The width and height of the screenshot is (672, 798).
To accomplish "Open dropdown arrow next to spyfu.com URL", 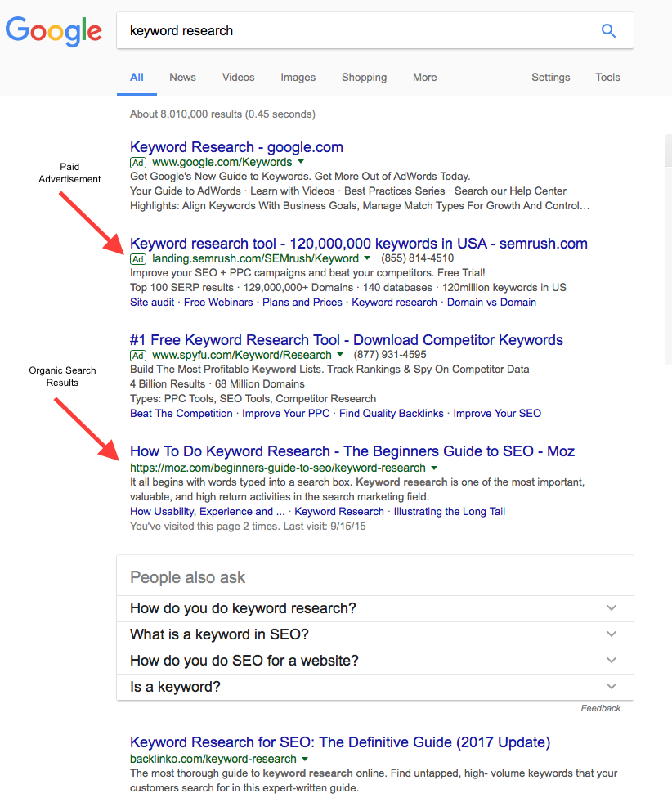I will [340, 354].
